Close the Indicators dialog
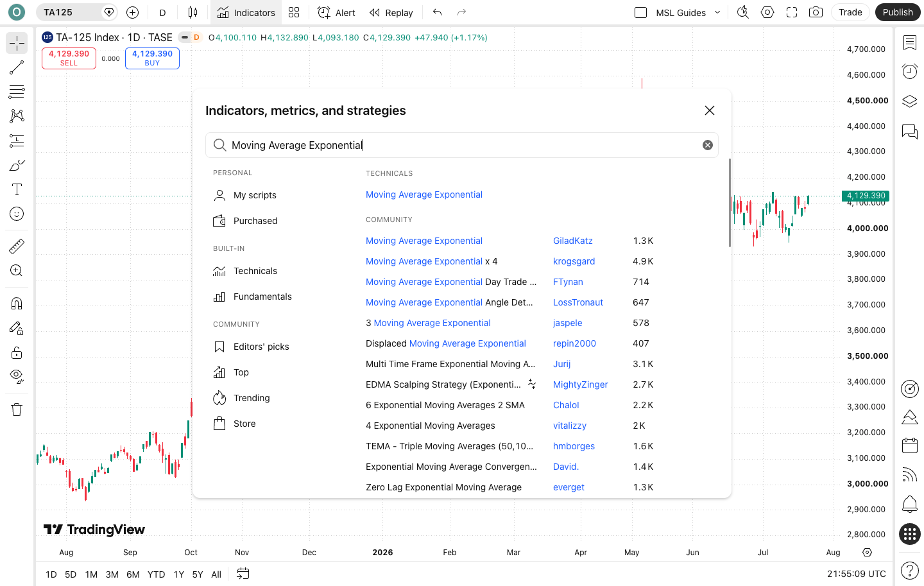This screenshot has height=586, width=924. (710, 110)
